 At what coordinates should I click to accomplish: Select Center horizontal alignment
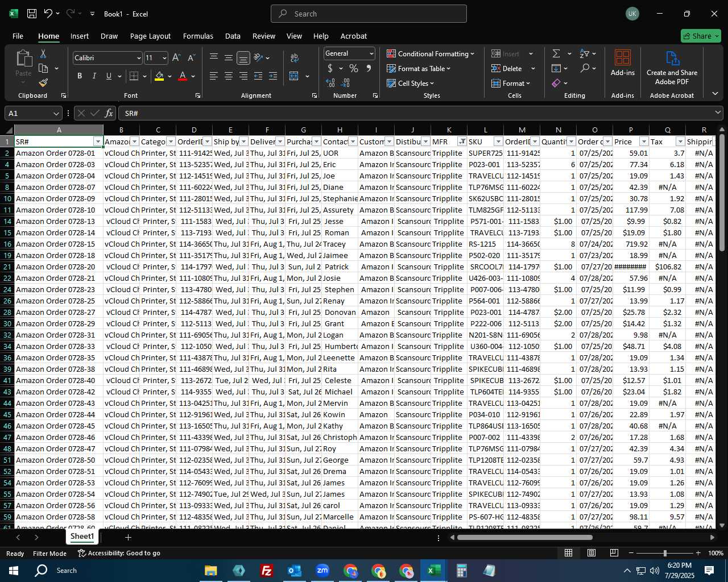pos(229,76)
